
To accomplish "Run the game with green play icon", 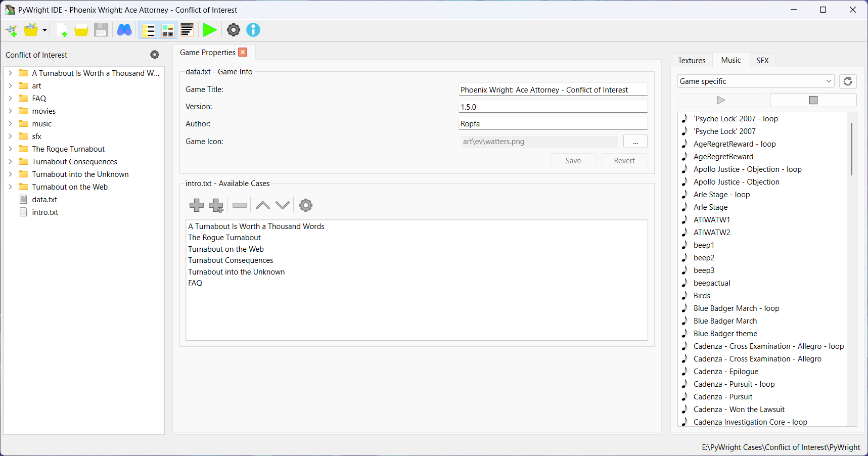I will [210, 30].
